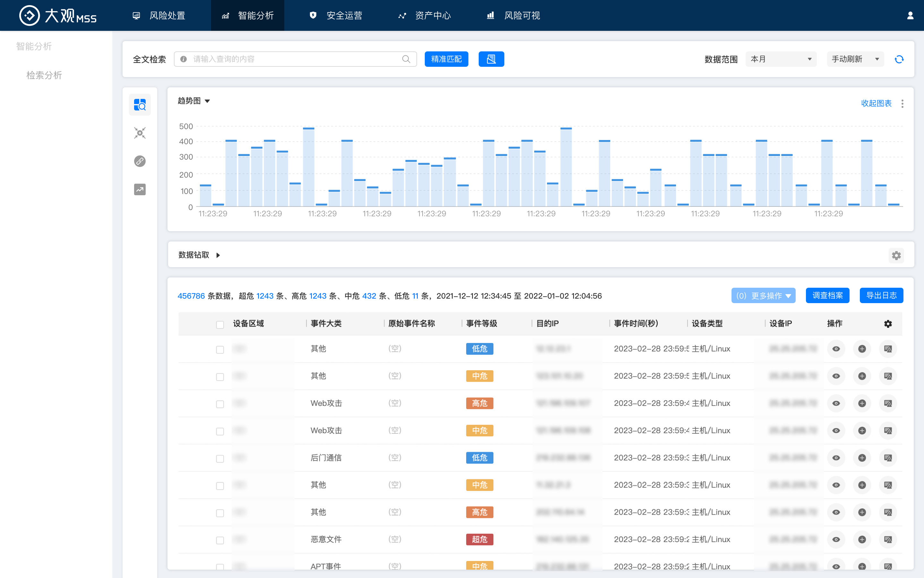Click the 超危 severity tag
The height and width of the screenshot is (578, 924).
(480, 539)
